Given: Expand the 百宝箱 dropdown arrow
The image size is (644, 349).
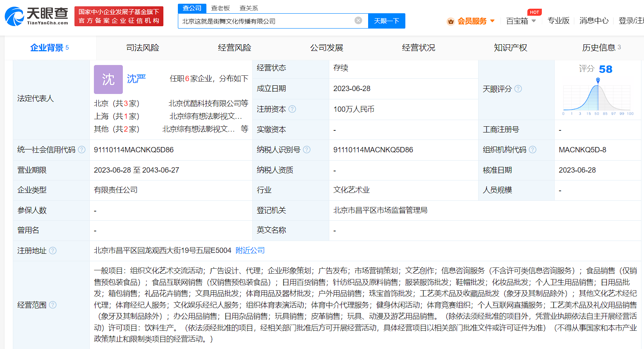Looking at the screenshot, I should (534, 21).
